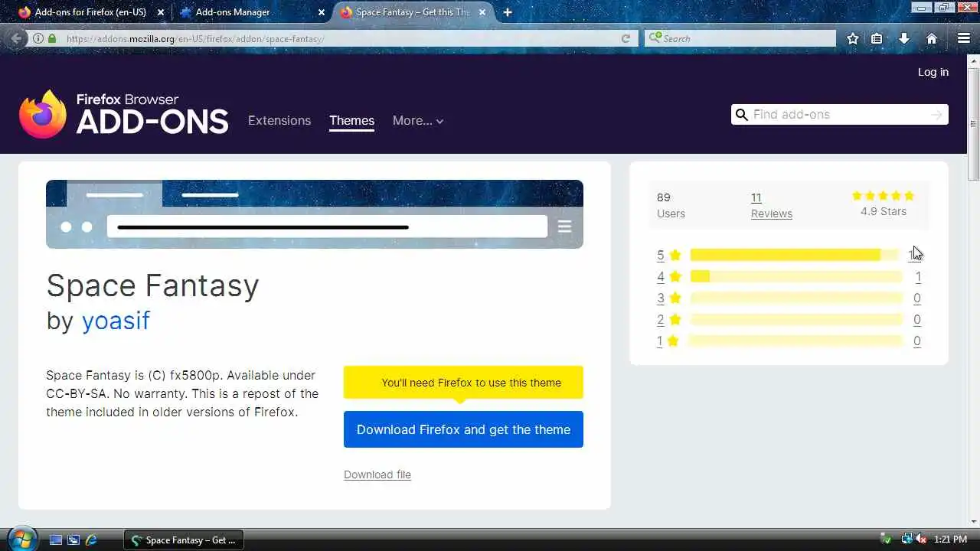Click Show Desktop in Quick Launch
980x551 pixels.
click(56, 540)
